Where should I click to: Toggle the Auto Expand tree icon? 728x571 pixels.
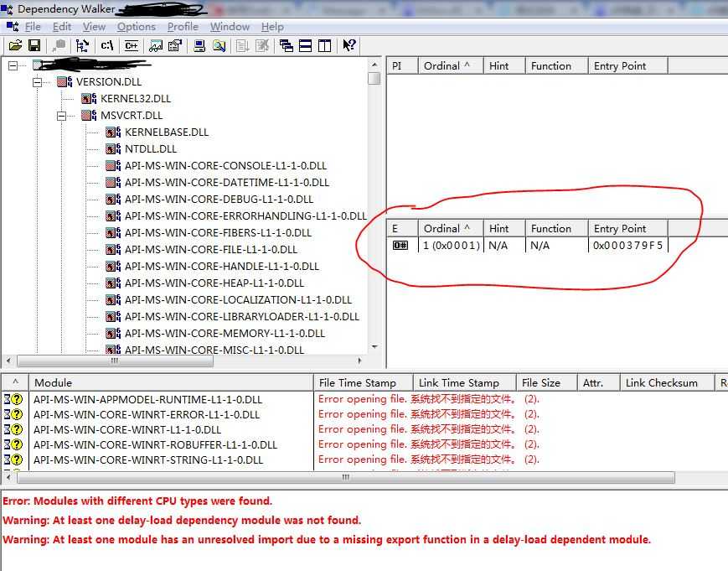point(82,45)
